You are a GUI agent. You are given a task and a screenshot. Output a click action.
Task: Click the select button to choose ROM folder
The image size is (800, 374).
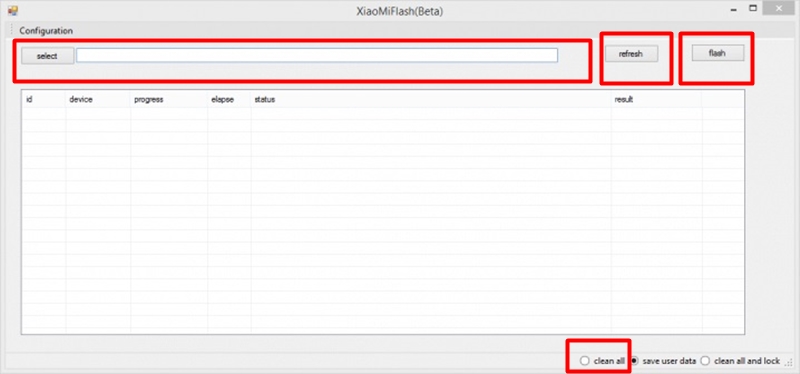pyautogui.click(x=47, y=56)
